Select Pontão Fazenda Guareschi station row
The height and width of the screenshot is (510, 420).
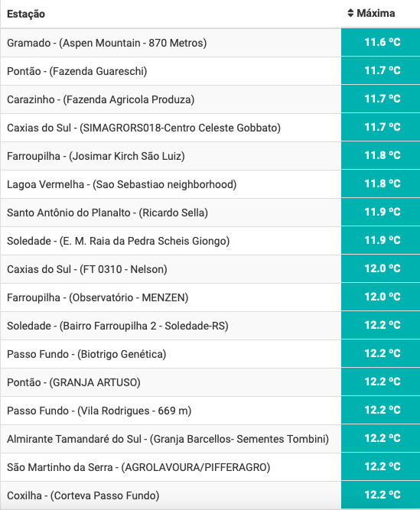coord(210,71)
